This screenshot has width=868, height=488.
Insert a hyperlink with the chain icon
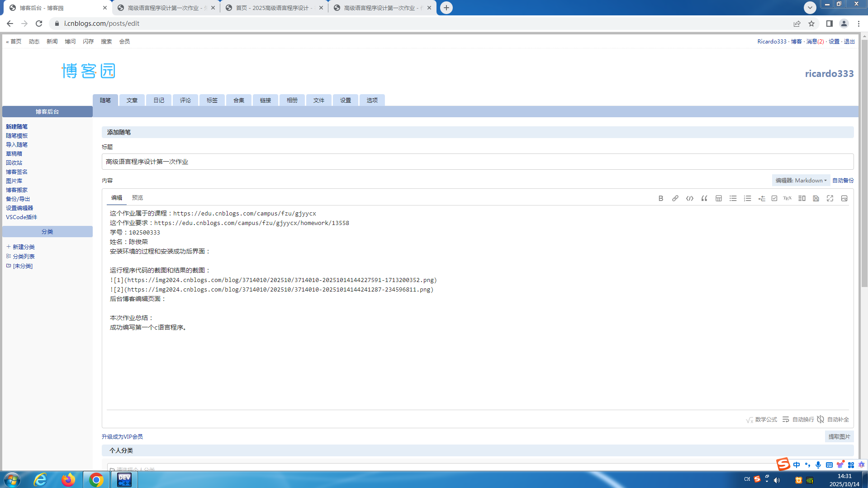click(675, 198)
